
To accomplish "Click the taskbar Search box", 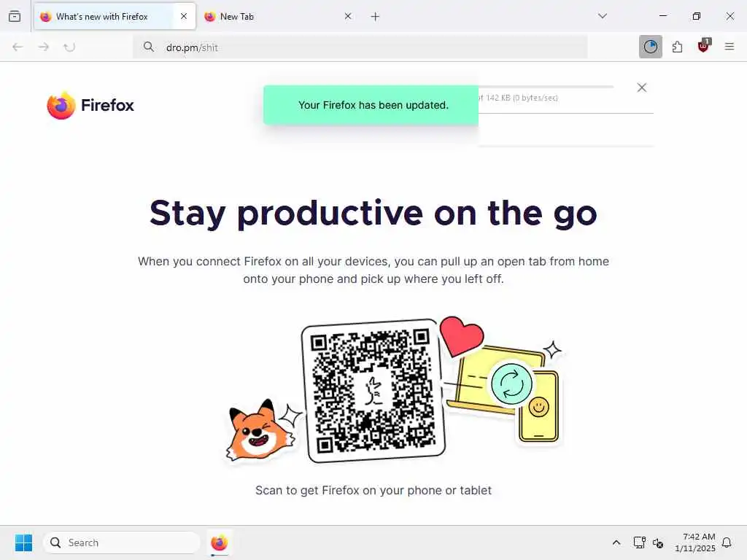I will click(x=122, y=542).
